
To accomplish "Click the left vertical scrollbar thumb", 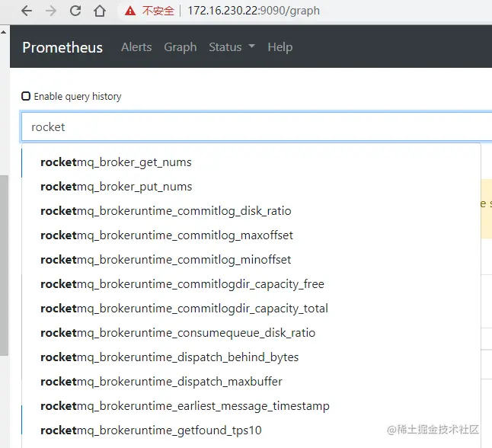I will click(4, 266).
